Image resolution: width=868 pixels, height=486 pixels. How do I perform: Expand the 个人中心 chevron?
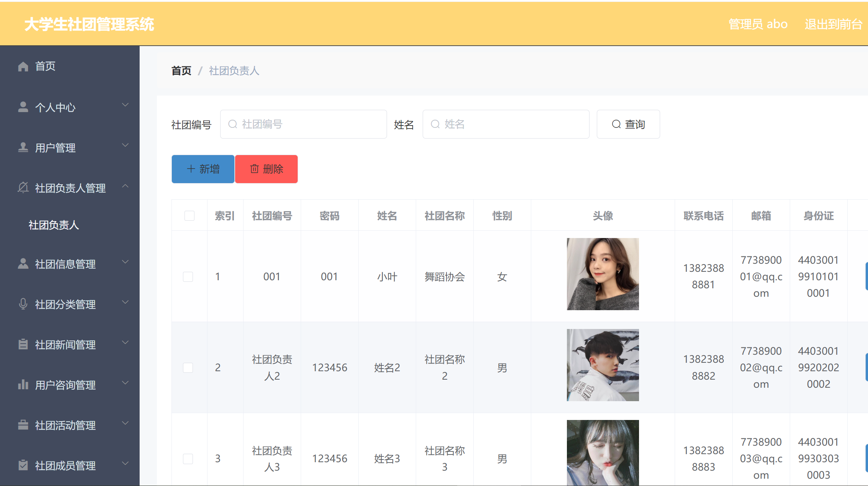point(125,105)
